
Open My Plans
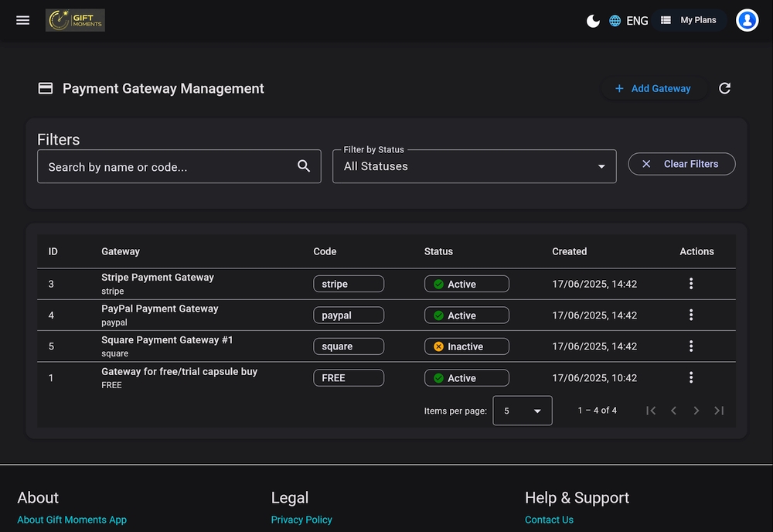(689, 20)
